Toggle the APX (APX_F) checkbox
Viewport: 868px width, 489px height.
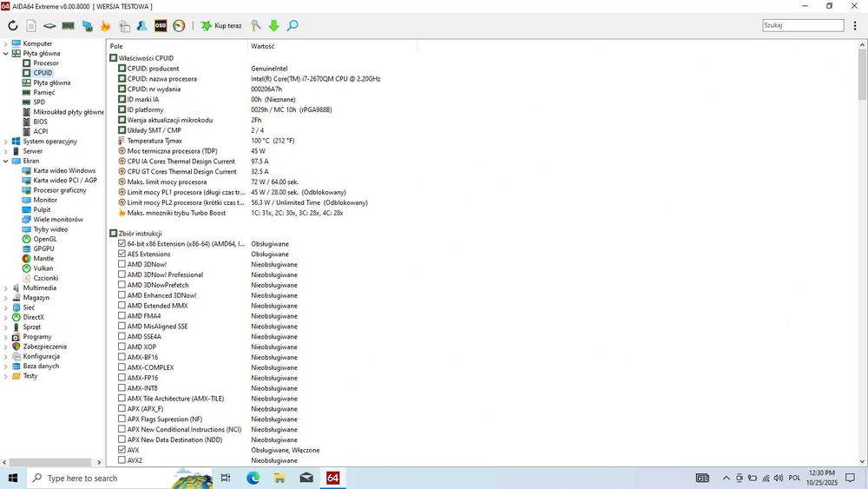pyautogui.click(x=122, y=409)
